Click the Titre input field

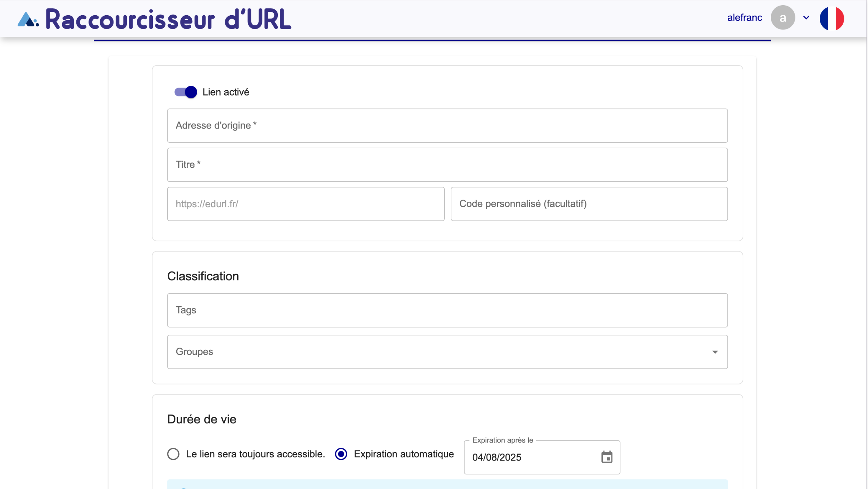click(x=447, y=165)
